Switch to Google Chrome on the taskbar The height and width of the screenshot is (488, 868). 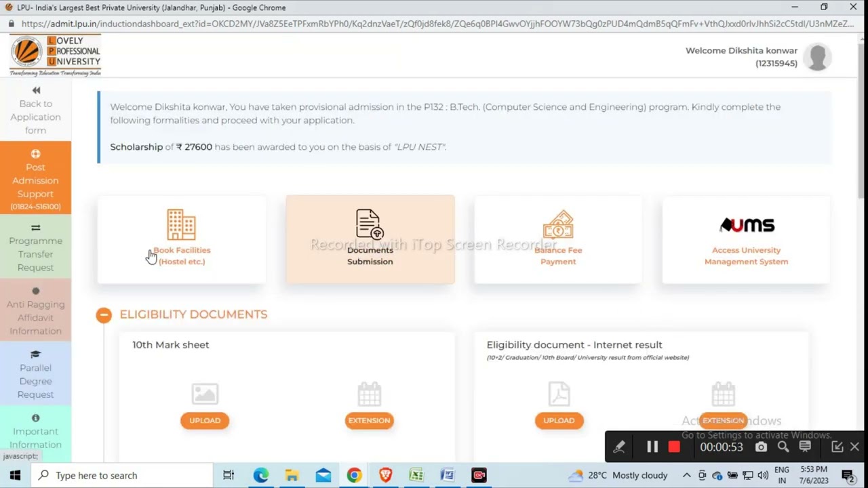pos(354,475)
